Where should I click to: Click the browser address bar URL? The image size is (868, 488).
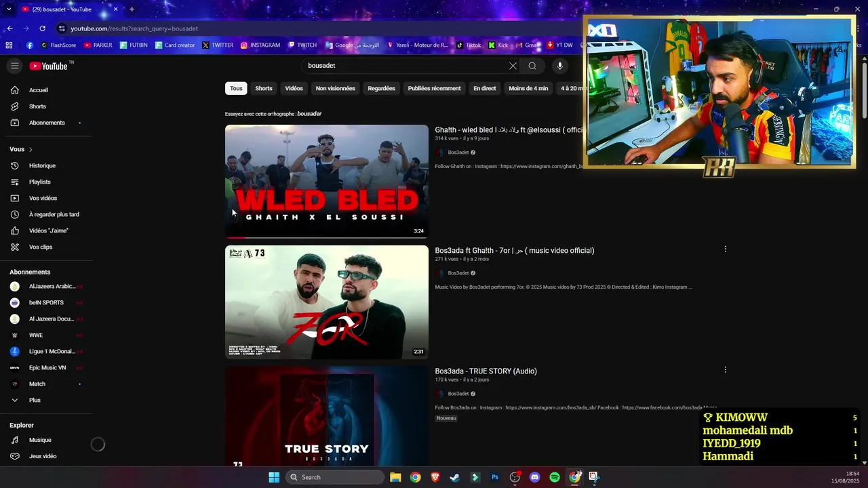point(134,28)
